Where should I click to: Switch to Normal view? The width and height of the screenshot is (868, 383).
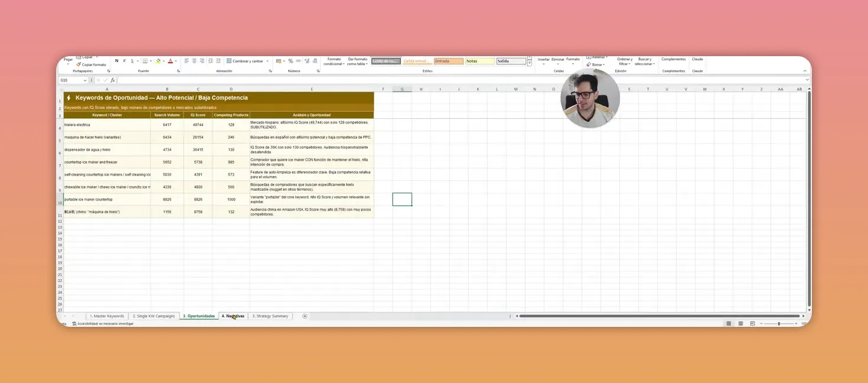[729, 323]
